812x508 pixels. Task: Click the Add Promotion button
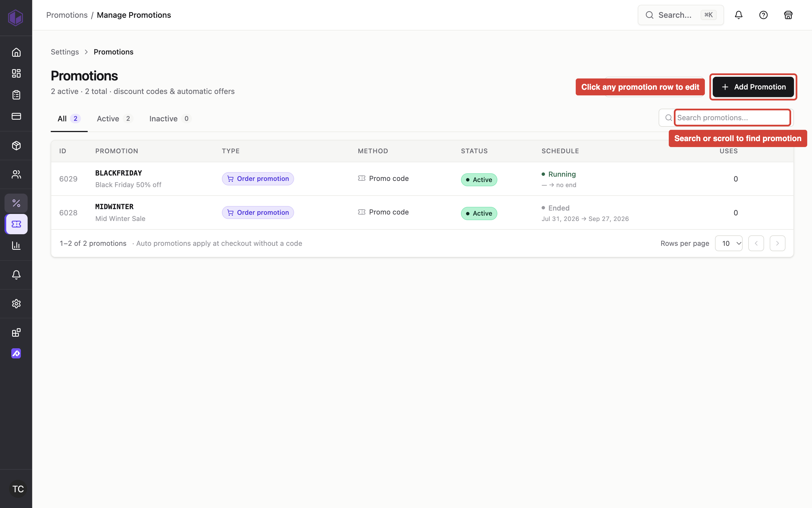pyautogui.click(x=753, y=87)
